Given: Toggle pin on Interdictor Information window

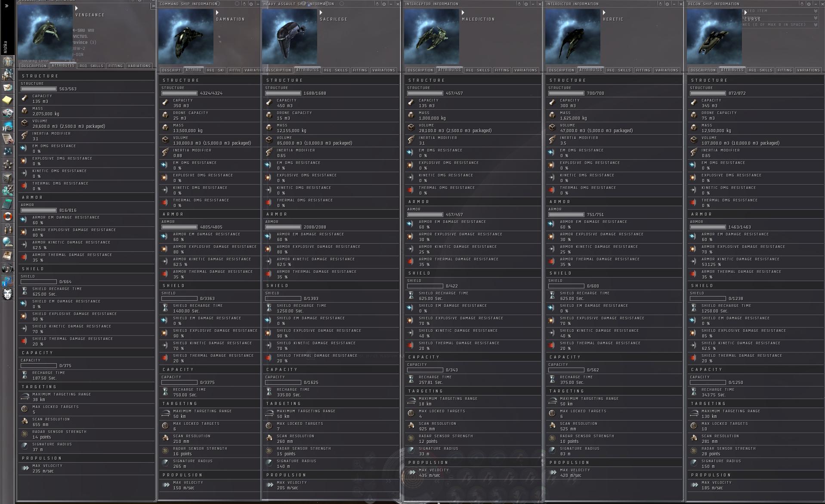Looking at the screenshot, I should pyautogui.click(x=667, y=4).
